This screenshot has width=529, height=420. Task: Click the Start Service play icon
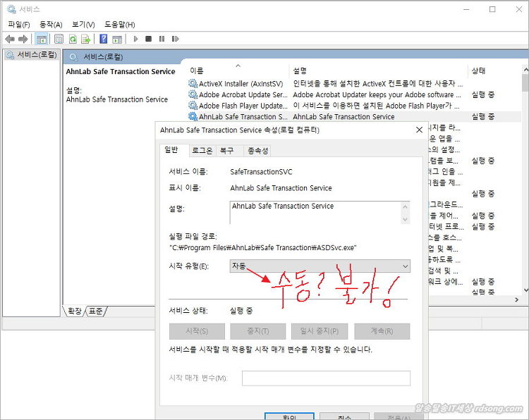[x=135, y=39]
